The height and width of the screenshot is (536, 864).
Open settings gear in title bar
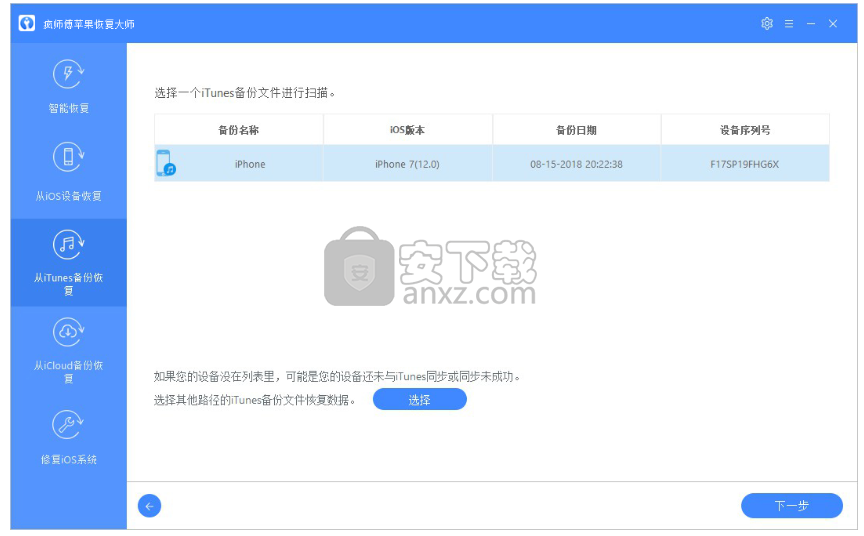766,24
